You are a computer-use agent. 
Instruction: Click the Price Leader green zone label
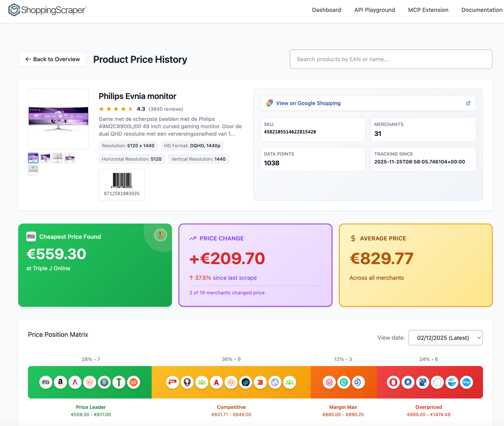coord(91,407)
